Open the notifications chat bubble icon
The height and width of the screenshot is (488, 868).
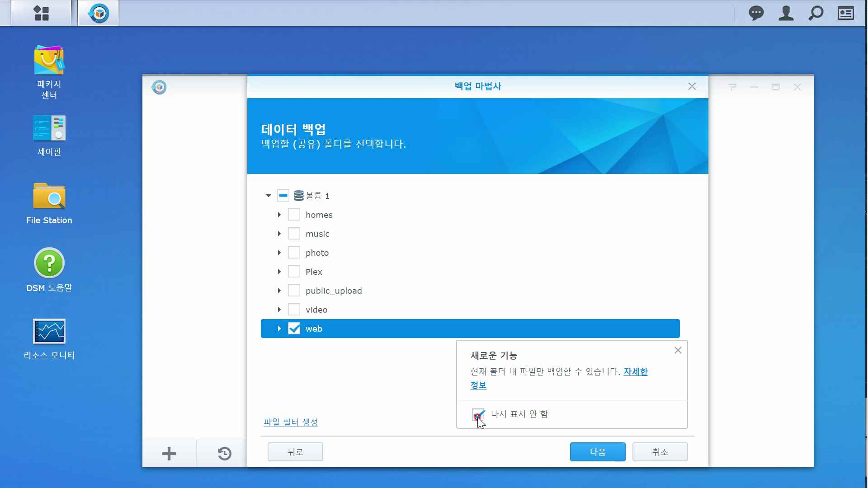click(x=756, y=13)
